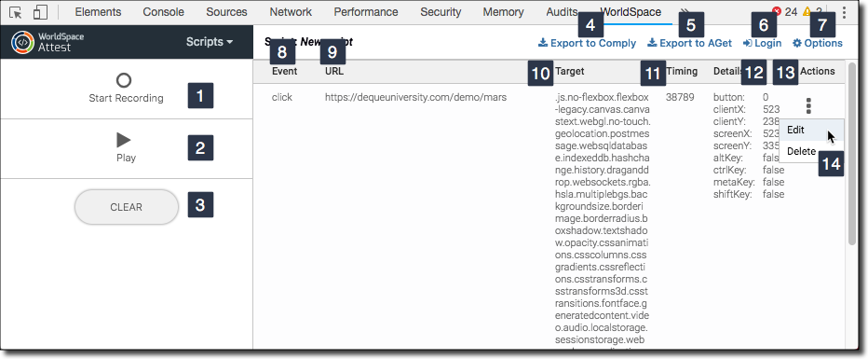Switch to the Network tab

pyautogui.click(x=291, y=11)
